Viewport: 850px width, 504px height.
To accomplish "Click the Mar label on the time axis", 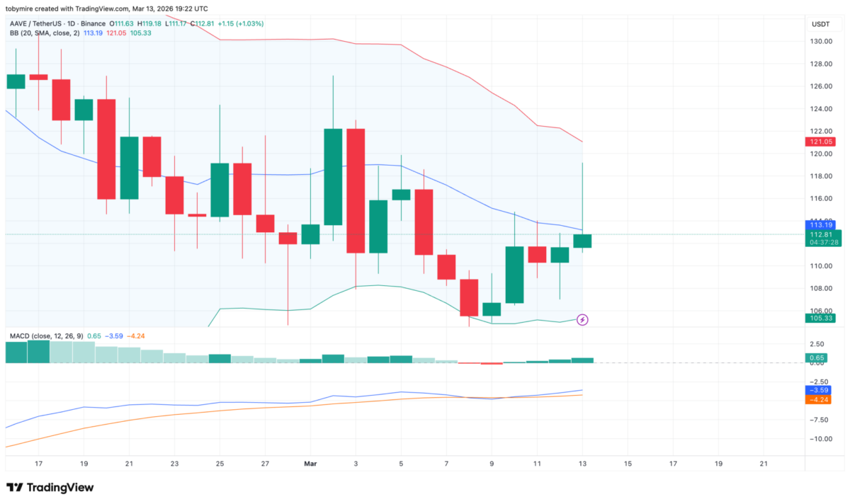I will tap(310, 464).
